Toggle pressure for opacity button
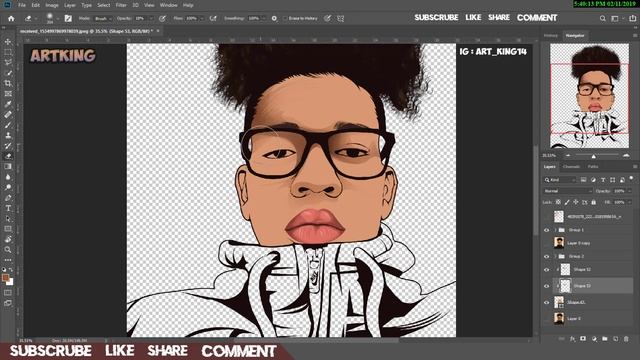Image resolution: width=640 pixels, height=360 pixels. click(x=162, y=18)
